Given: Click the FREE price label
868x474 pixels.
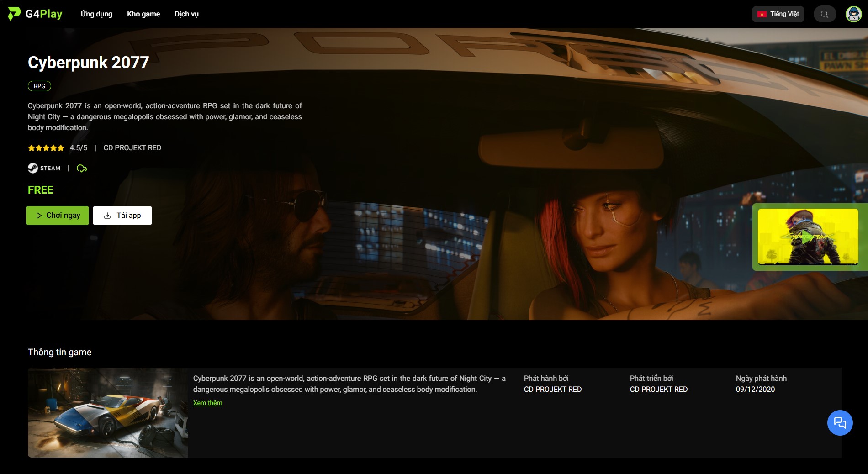Looking at the screenshot, I should coord(41,190).
